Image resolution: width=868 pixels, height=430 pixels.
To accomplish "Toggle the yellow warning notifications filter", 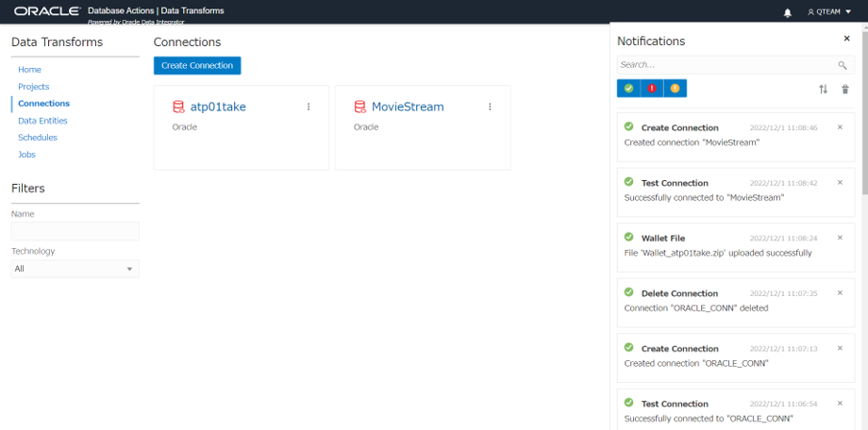I will (675, 88).
